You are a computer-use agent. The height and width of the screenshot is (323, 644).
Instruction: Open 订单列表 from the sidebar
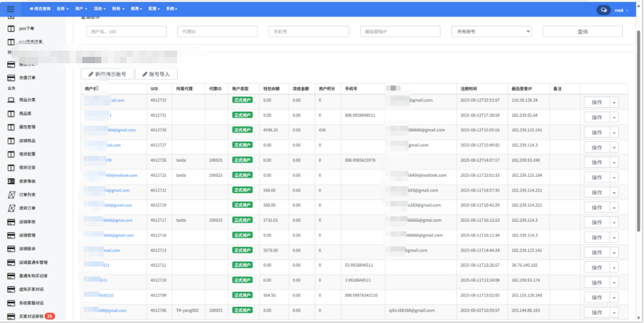point(28,195)
